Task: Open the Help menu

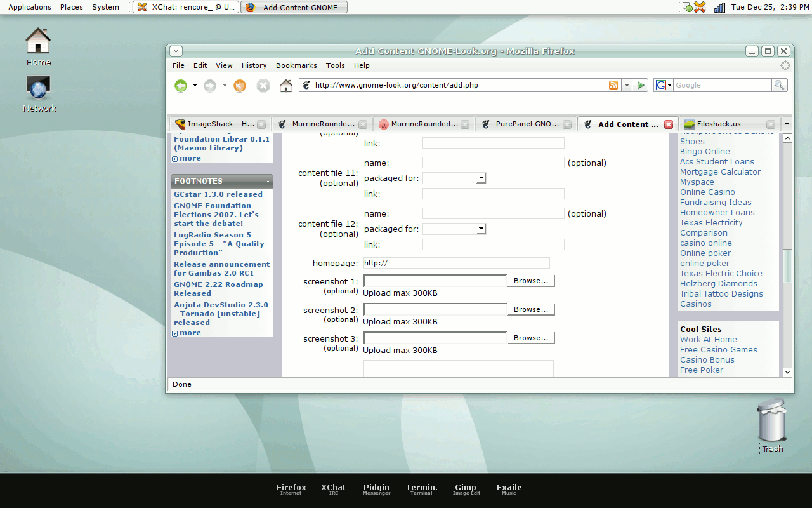Action: click(x=362, y=65)
